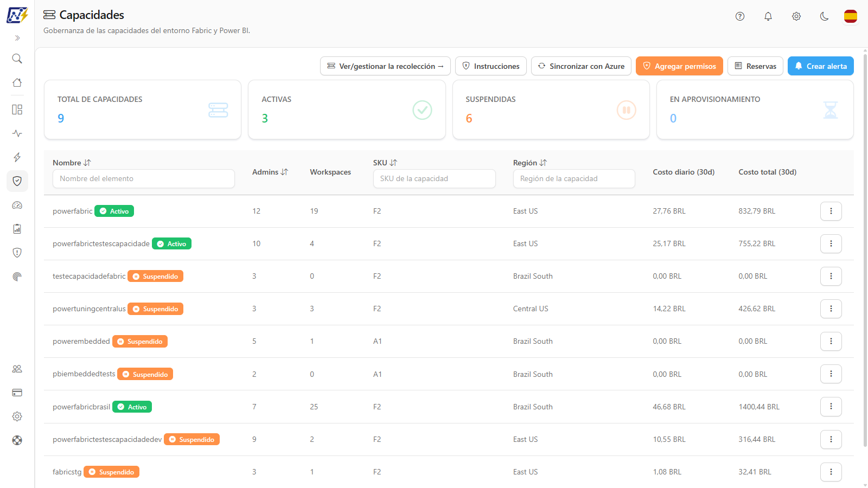Expand the sidebar with the double chevron
This screenshot has width=868, height=488.
click(17, 38)
